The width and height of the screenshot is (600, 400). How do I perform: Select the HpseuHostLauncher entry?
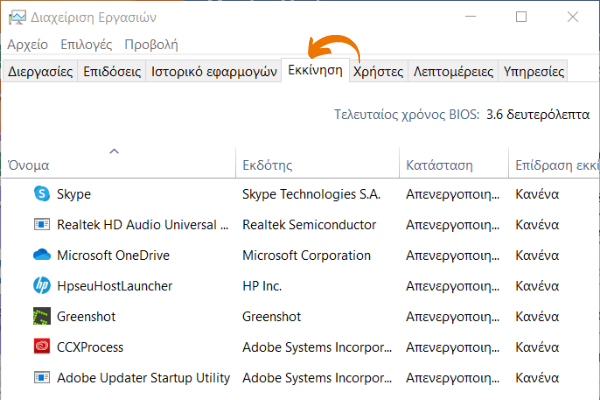(x=114, y=286)
